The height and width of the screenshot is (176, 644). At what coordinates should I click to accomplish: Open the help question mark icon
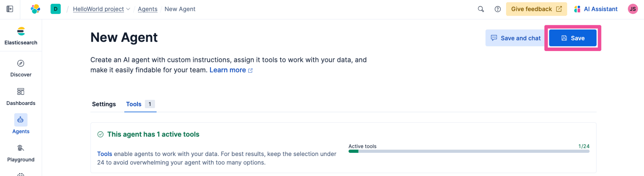pyautogui.click(x=497, y=9)
